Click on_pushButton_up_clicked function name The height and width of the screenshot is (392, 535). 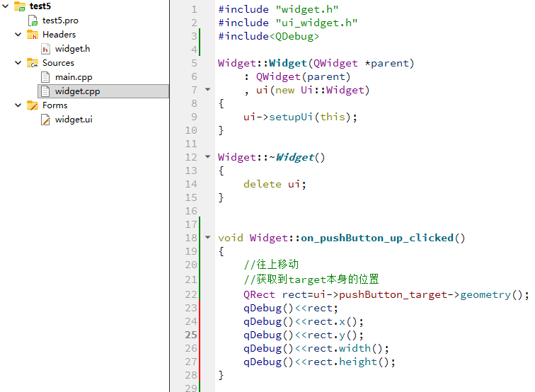coord(377,238)
